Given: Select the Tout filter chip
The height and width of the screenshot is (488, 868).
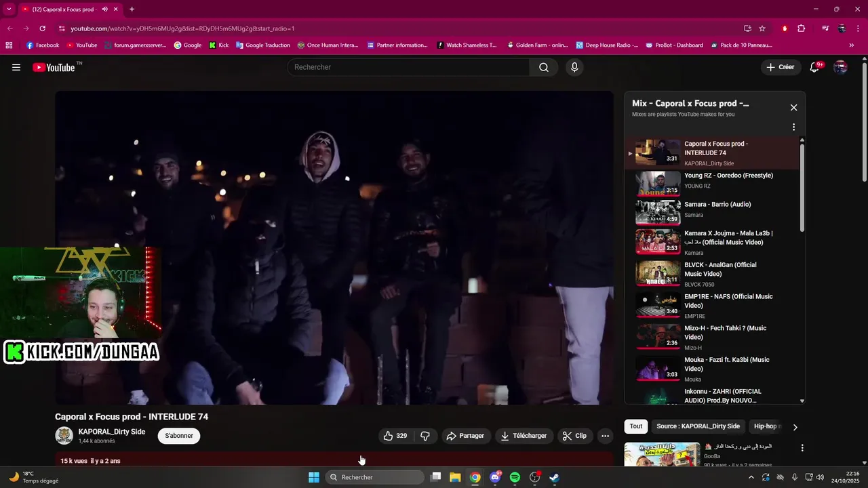Looking at the screenshot, I should 636,426.
